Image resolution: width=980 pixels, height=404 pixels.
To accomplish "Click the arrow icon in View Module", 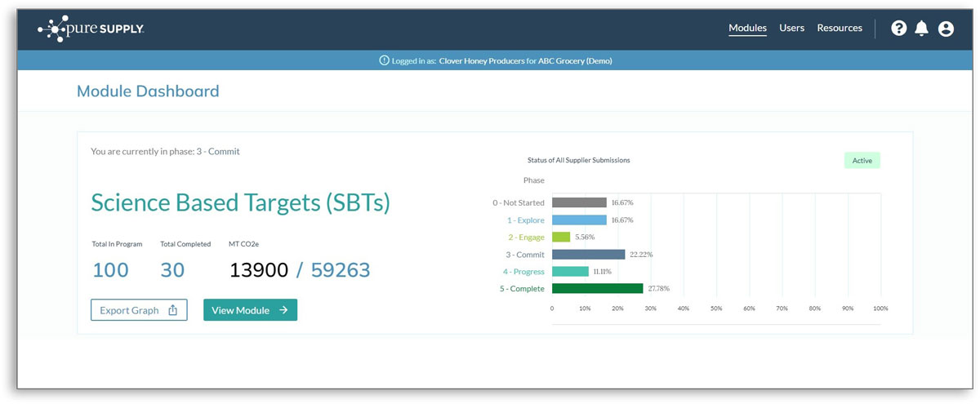I will point(283,310).
